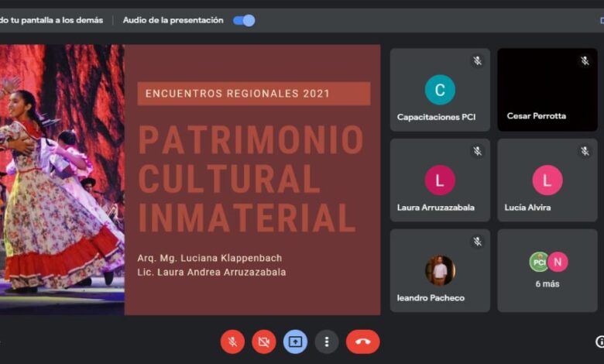The height and width of the screenshot is (364, 604).
Task: Click leandro Pacheco's profile photo
Action: (440, 270)
